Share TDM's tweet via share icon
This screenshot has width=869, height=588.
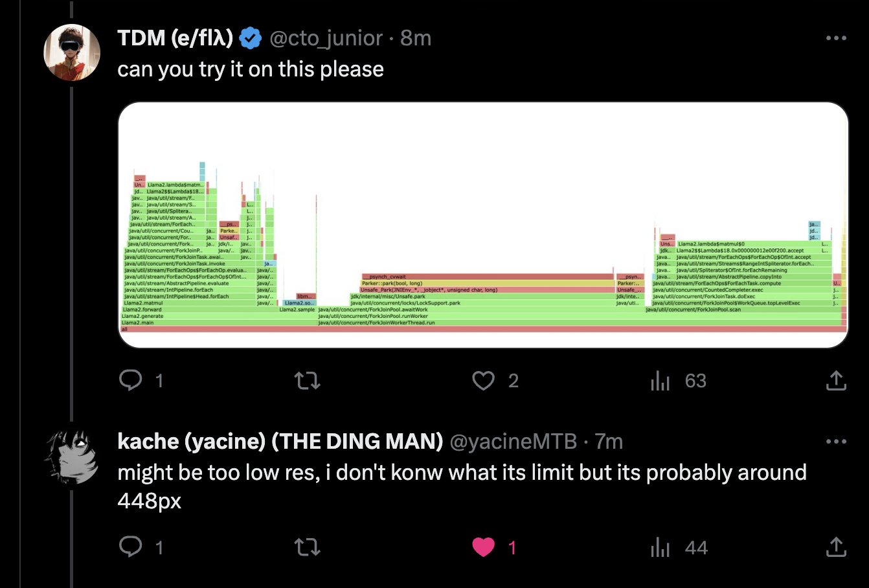(836, 380)
